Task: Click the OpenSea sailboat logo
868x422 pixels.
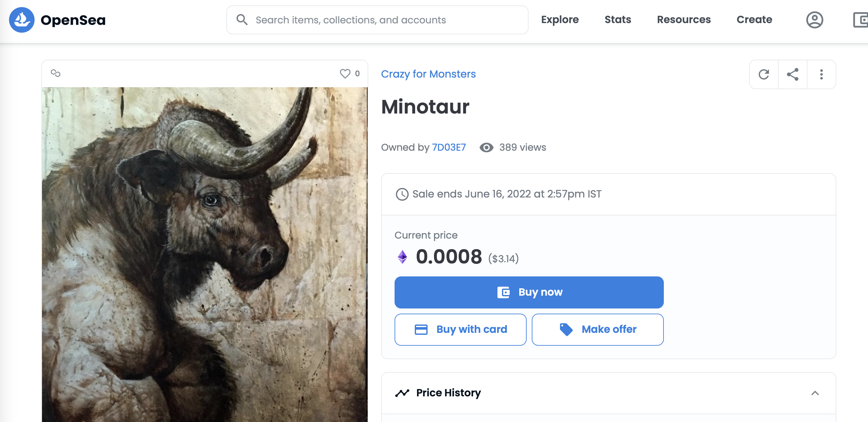Action: tap(21, 20)
